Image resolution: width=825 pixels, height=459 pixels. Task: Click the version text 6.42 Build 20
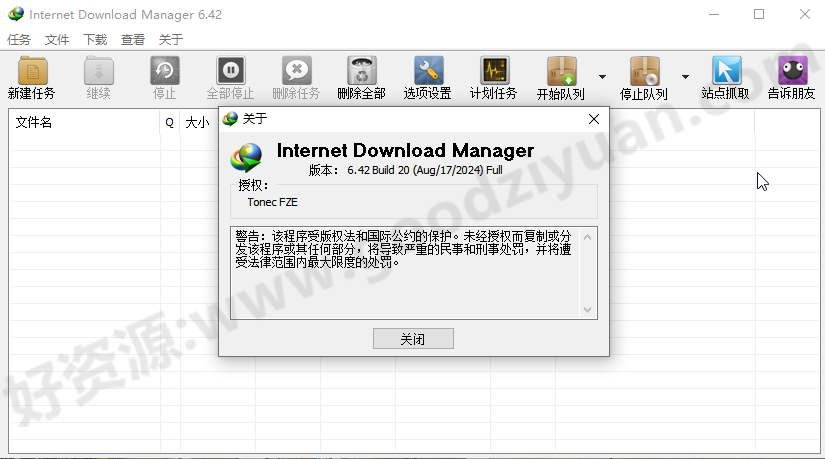[425, 170]
